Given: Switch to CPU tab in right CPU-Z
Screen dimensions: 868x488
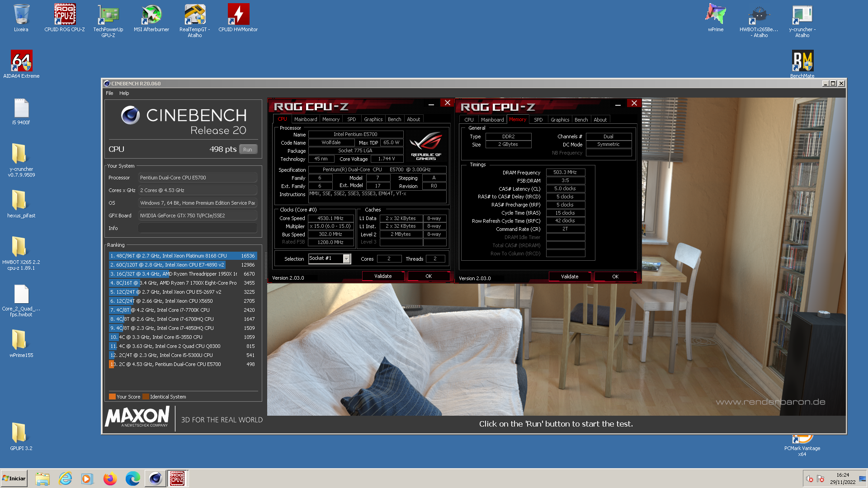Looking at the screenshot, I should click(469, 120).
